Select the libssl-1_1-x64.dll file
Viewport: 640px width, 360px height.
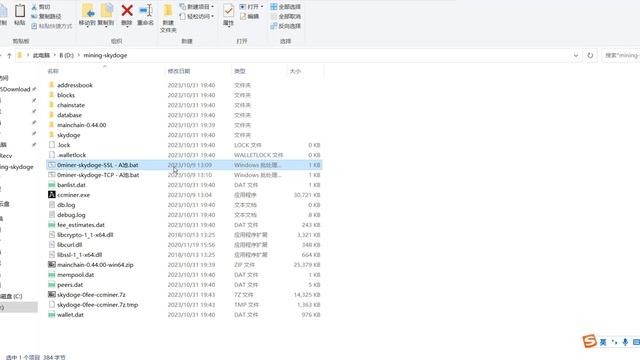pyautogui.click(x=184, y=255)
